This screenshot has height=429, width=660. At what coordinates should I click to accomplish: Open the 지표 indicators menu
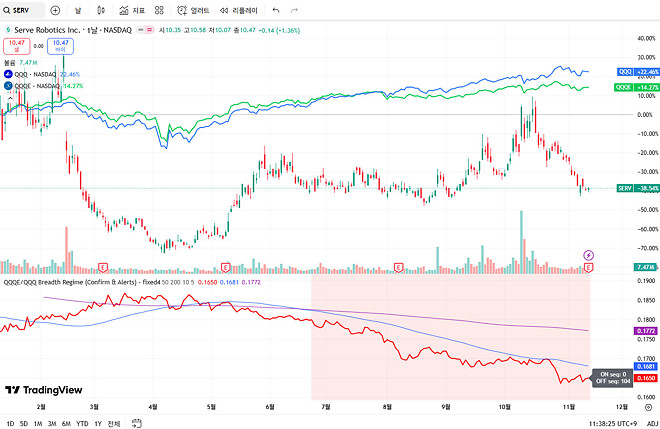[x=132, y=11]
